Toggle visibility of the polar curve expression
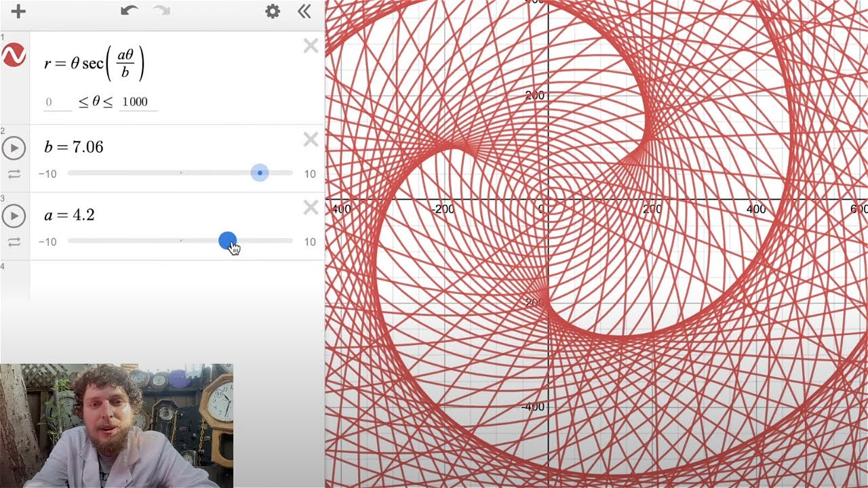Viewport: 868px width, 488px height. (14, 56)
